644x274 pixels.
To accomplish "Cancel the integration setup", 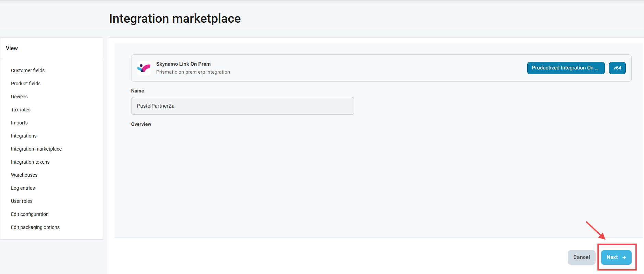I will click(x=581, y=257).
